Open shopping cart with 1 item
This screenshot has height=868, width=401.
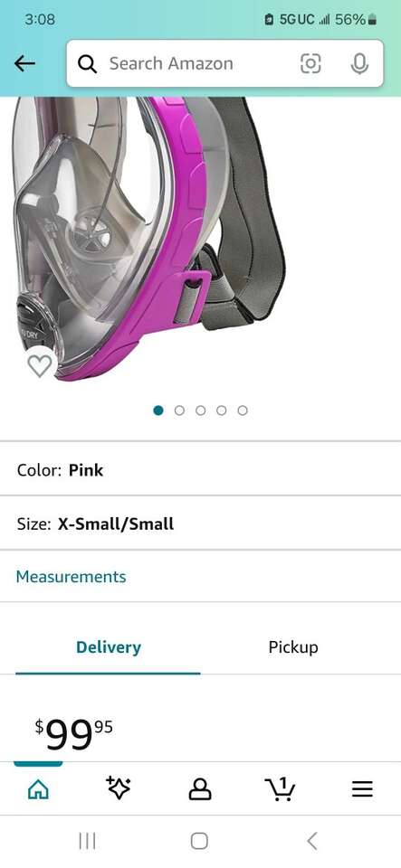[281, 788]
